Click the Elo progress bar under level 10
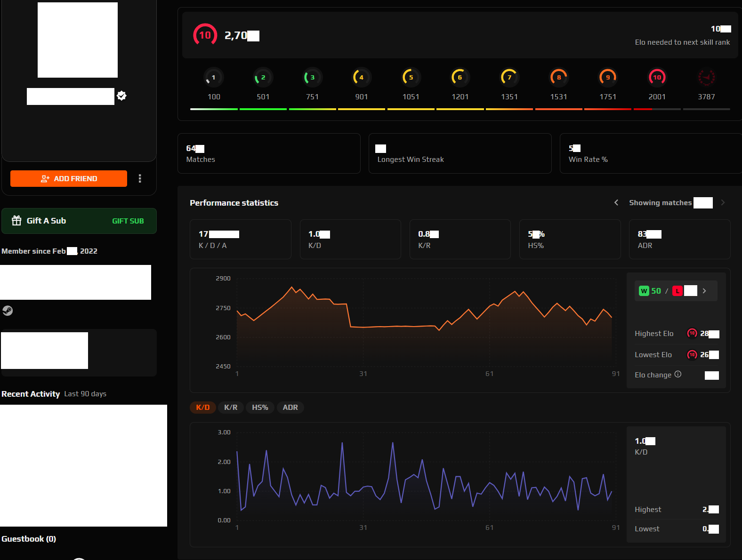The image size is (742, 560). tap(657, 109)
